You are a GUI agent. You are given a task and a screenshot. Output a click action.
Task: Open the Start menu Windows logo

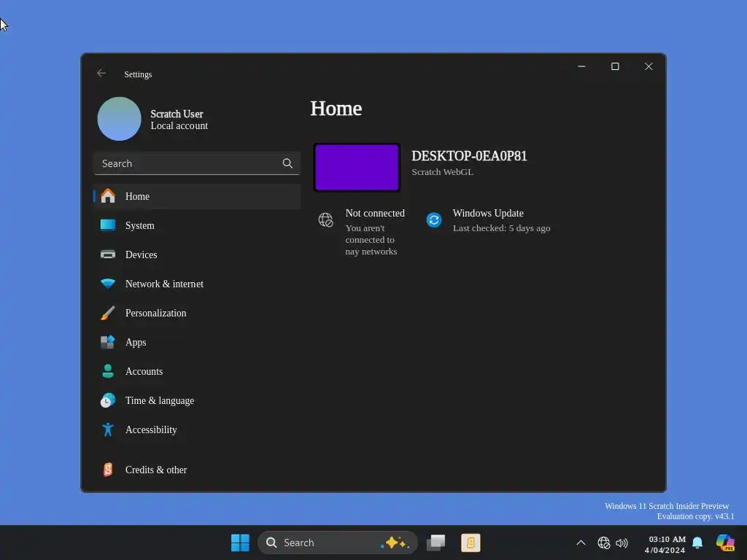pyautogui.click(x=240, y=542)
